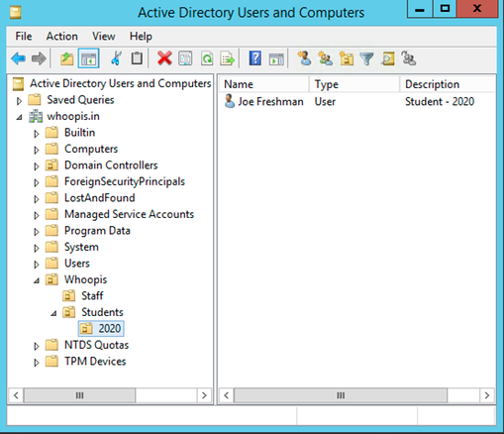
Task: Select Managed Service Accounts container
Action: pos(129,214)
